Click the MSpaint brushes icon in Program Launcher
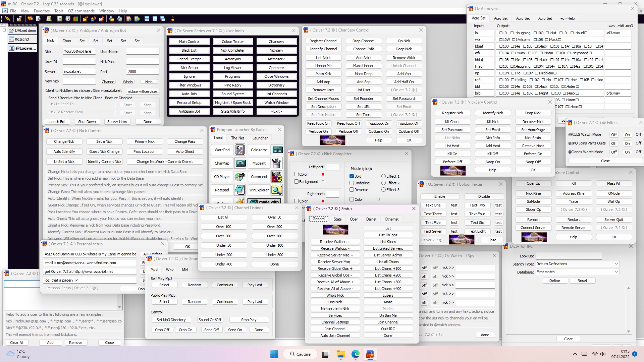 [x=276, y=163]
